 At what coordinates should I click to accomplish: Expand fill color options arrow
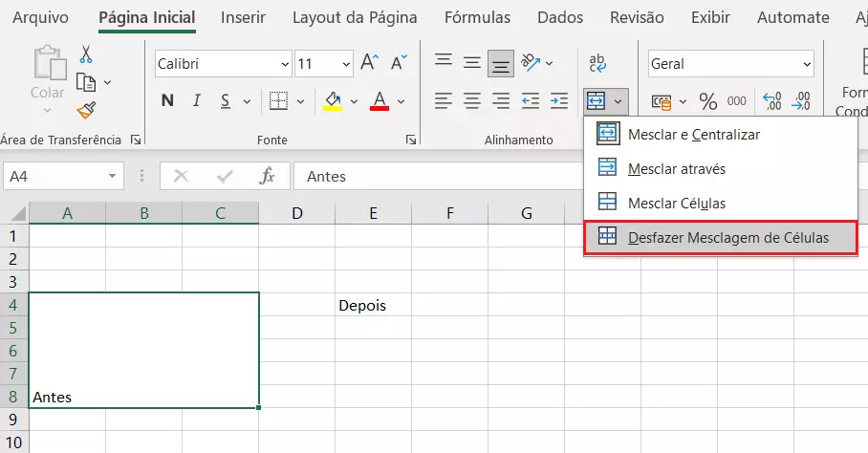354,101
